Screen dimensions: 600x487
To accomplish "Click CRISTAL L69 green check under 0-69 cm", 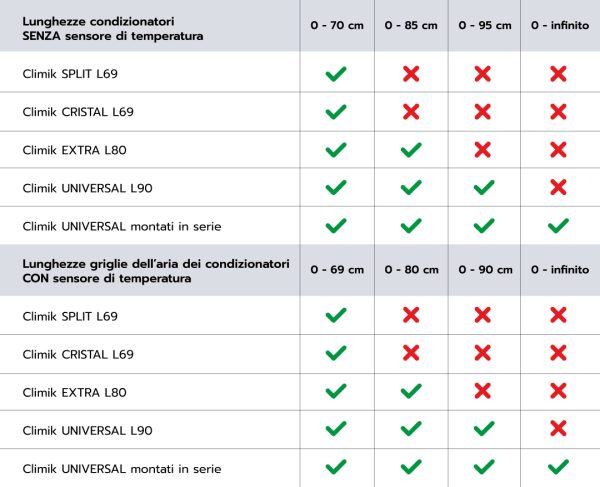I will (336, 353).
